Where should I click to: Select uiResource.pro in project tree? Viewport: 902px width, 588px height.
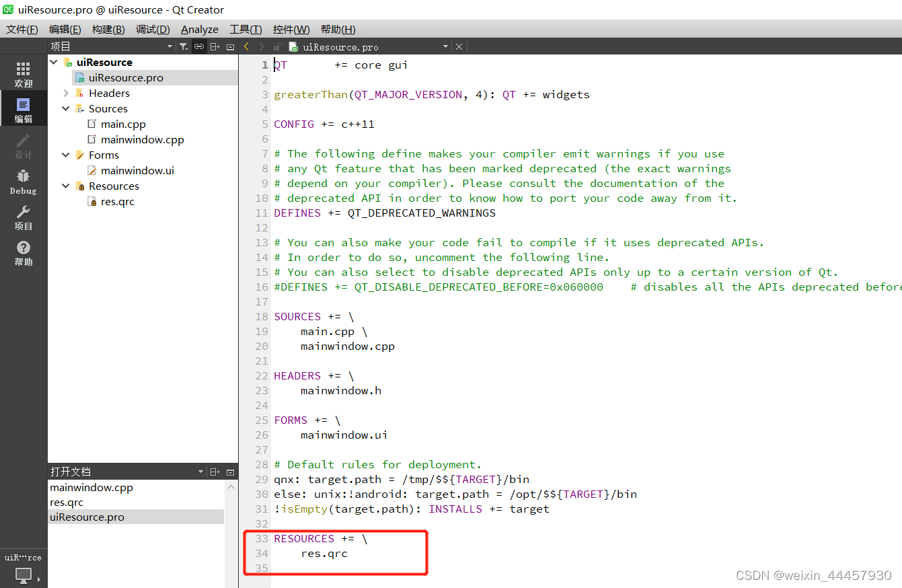(x=126, y=77)
